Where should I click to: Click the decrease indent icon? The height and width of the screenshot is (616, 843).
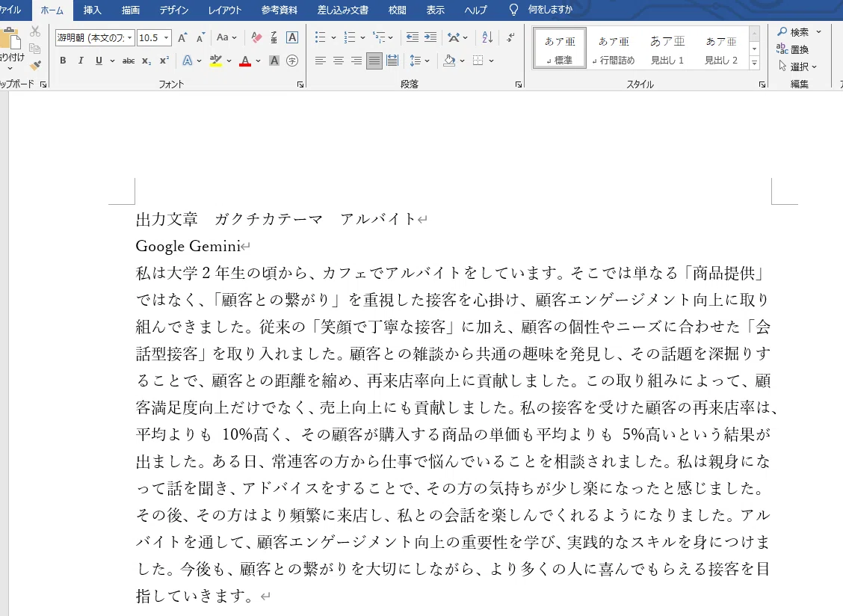click(413, 37)
